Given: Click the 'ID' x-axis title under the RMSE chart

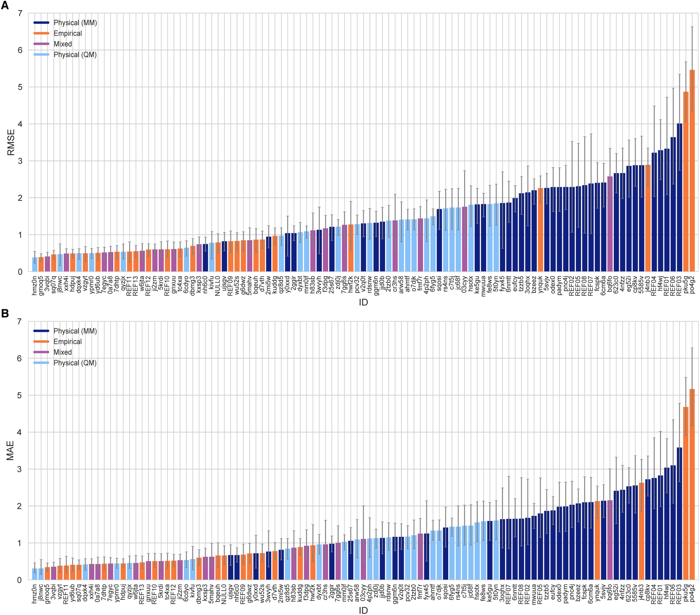Looking at the screenshot, I should 363,302.
